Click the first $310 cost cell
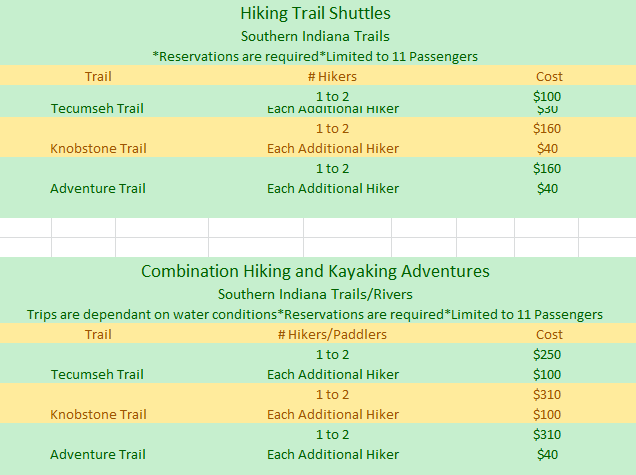636x475 pixels. point(547,395)
